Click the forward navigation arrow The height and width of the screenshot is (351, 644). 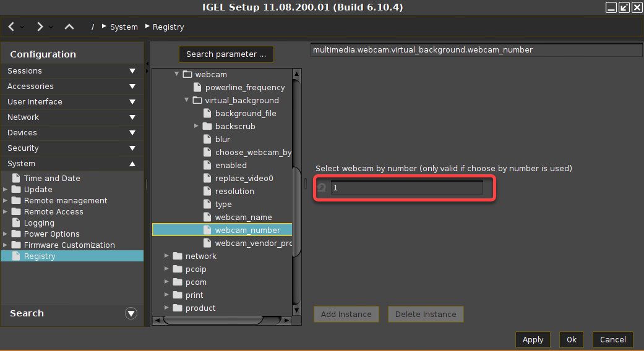click(x=40, y=27)
